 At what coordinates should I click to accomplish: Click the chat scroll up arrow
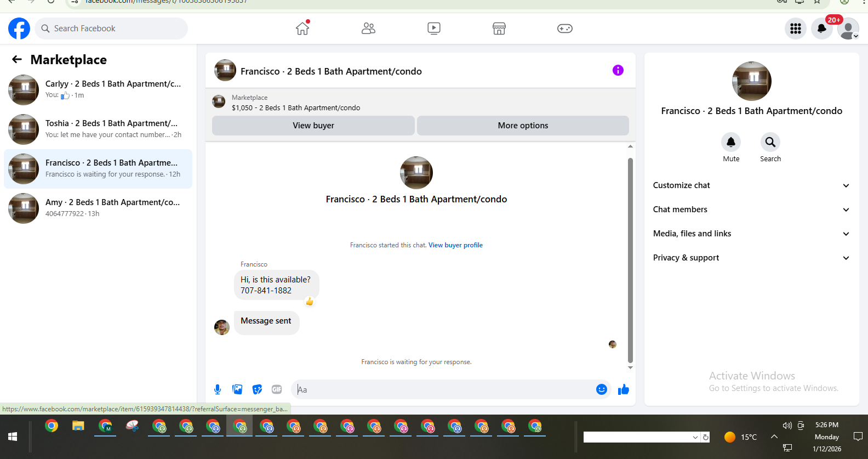pos(630,146)
